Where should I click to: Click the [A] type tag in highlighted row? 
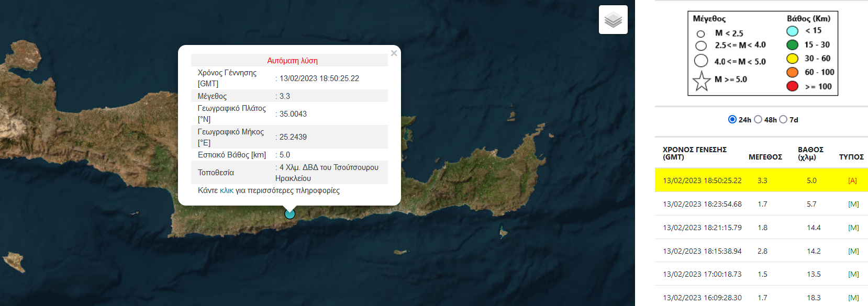point(852,180)
